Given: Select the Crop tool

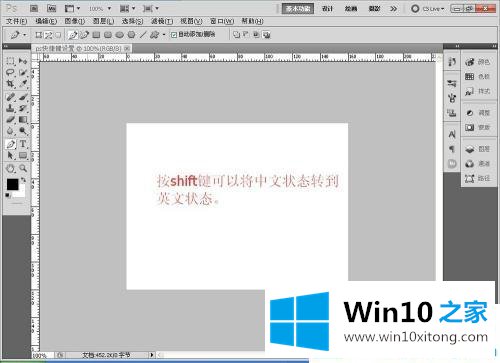Looking at the screenshot, I should (10, 84).
